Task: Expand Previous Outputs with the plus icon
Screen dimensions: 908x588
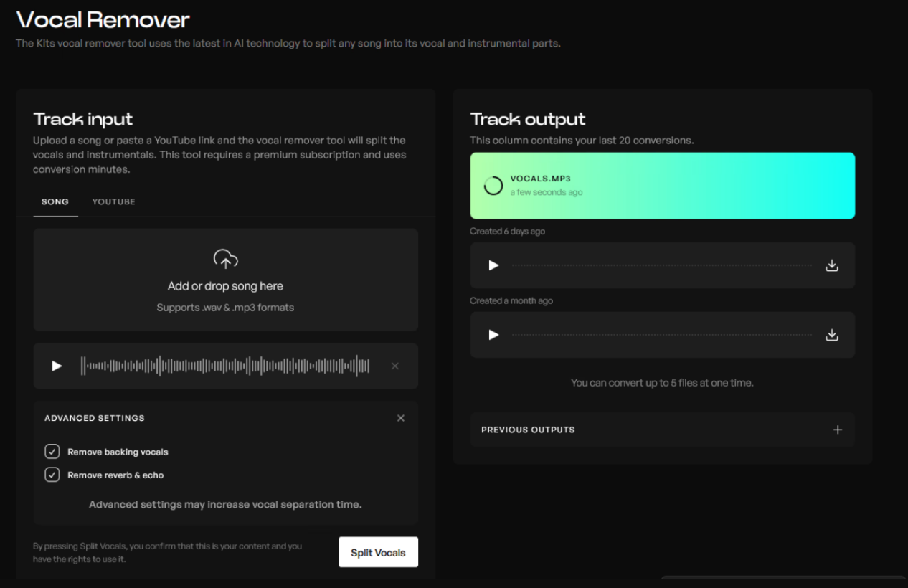Action: [x=838, y=430]
